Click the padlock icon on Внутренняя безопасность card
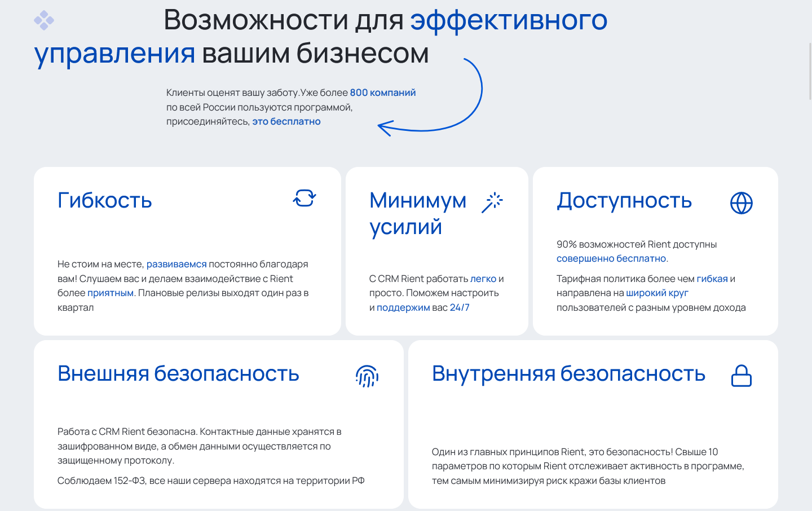 (742, 375)
